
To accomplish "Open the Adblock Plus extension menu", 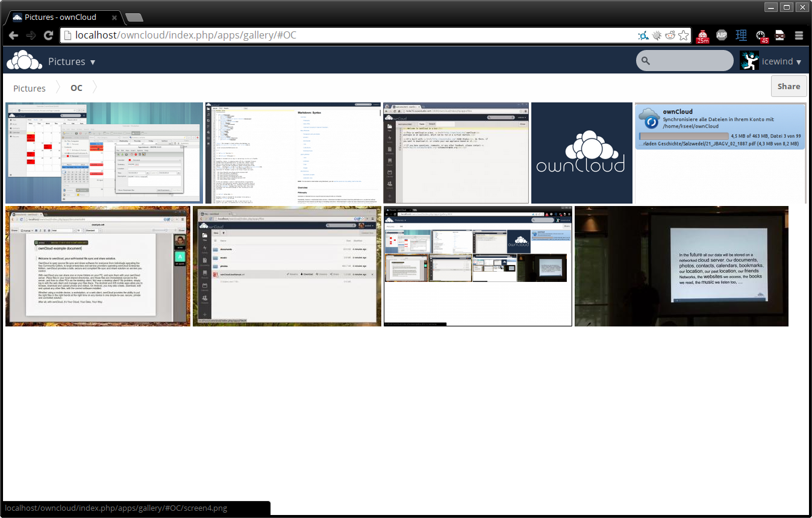I will point(722,36).
